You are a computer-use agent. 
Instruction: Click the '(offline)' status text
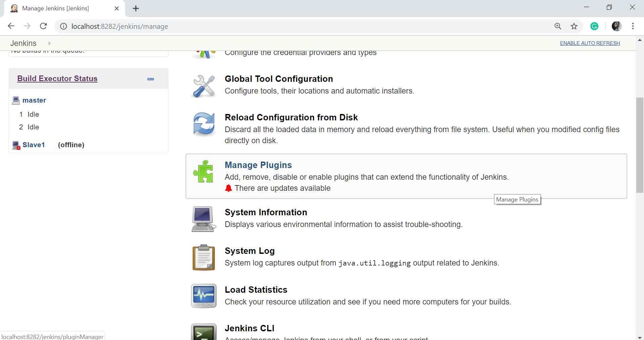tap(71, 145)
